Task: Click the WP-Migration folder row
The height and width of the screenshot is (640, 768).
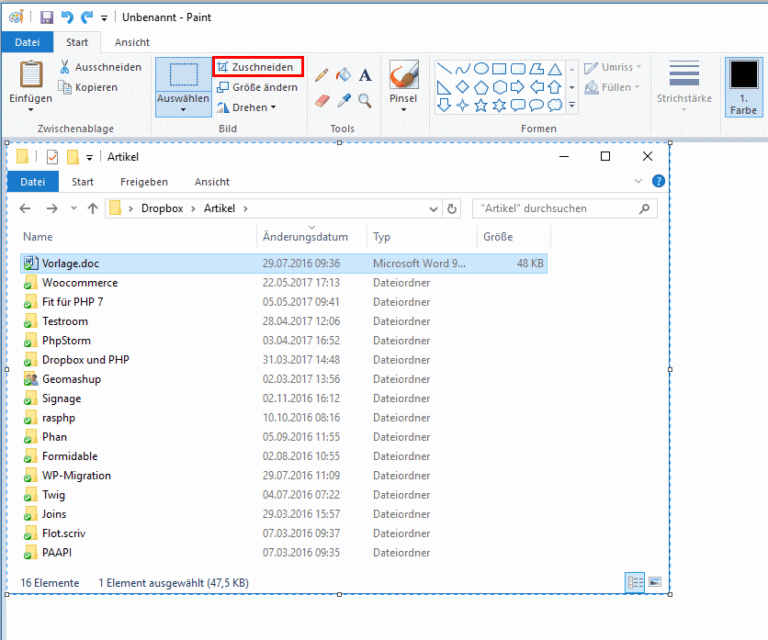Action: coord(284,475)
